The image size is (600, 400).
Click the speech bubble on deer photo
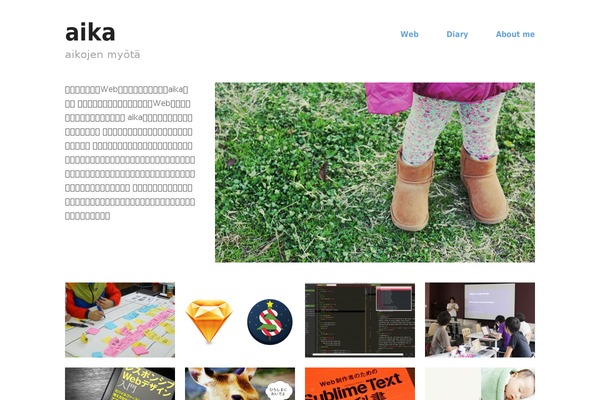(x=278, y=390)
